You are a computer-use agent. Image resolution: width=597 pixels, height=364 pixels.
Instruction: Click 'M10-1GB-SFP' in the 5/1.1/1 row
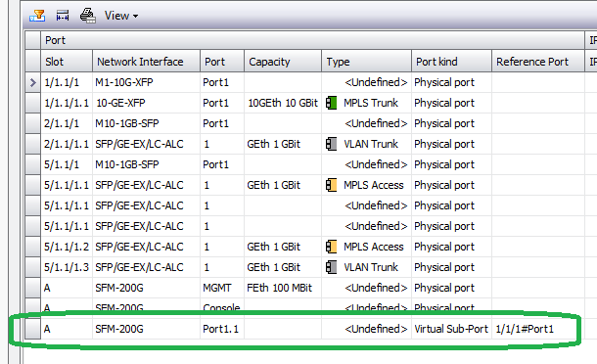pyautogui.click(x=127, y=164)
